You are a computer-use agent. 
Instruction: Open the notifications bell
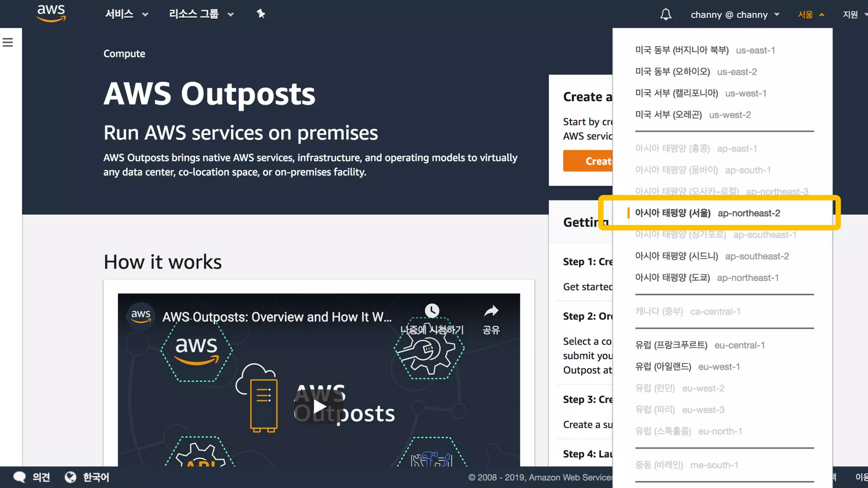(665, 14)
